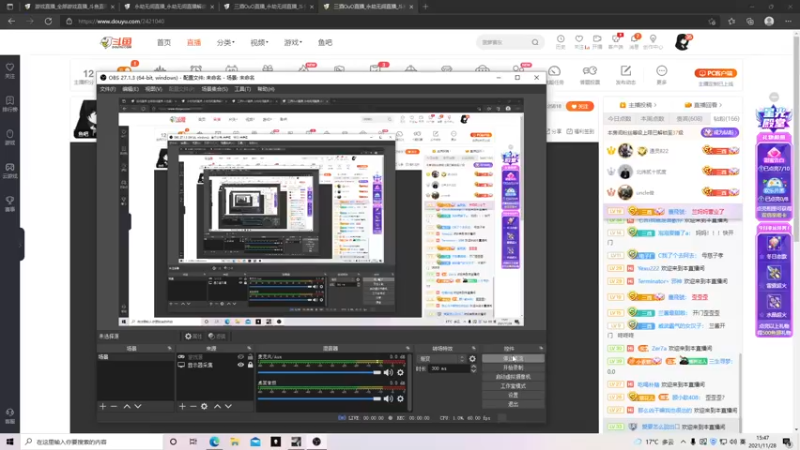The image size is (800, 450).
Task: Open the Help menu in OBS
Action: [266, 89]
